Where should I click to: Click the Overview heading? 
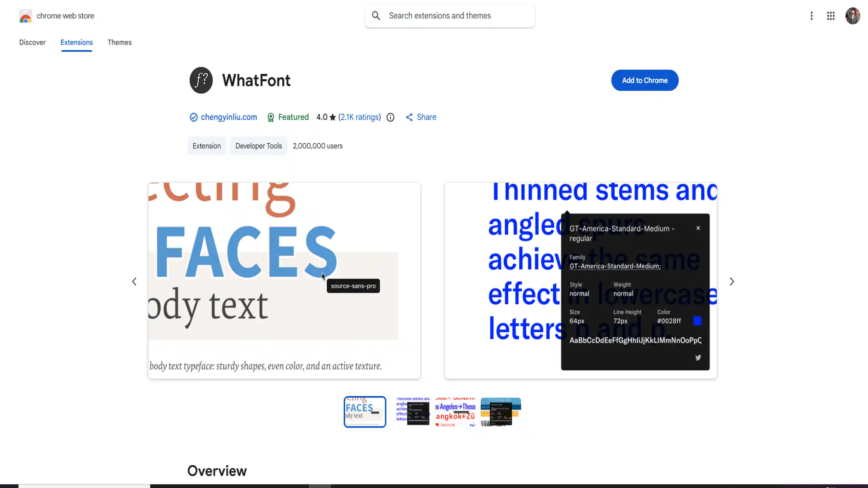pos(217,471)
